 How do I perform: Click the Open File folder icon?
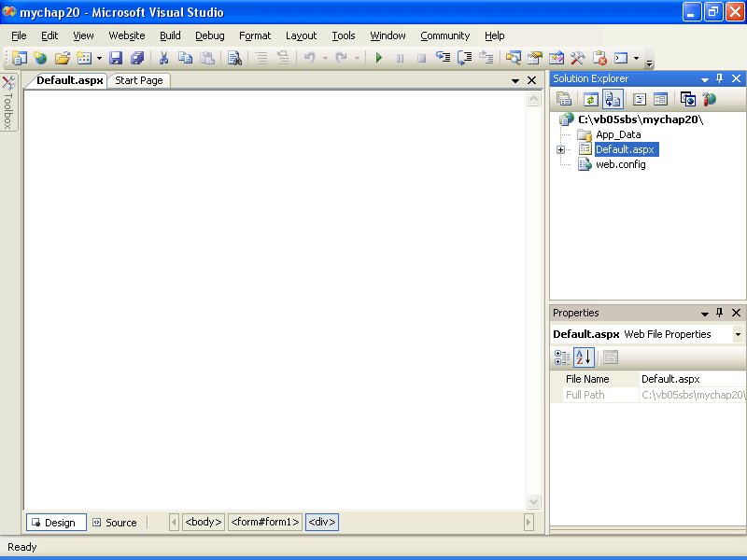tap(63, 58)
